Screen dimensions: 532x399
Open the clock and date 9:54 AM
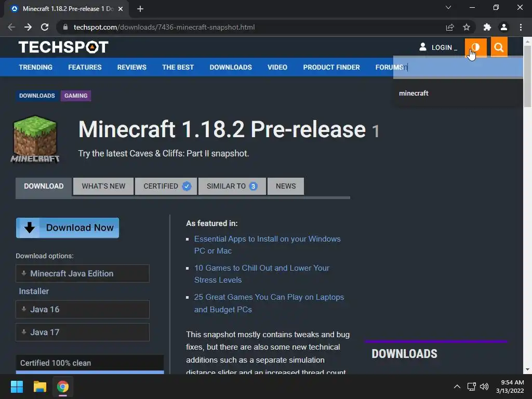point(510,387)
